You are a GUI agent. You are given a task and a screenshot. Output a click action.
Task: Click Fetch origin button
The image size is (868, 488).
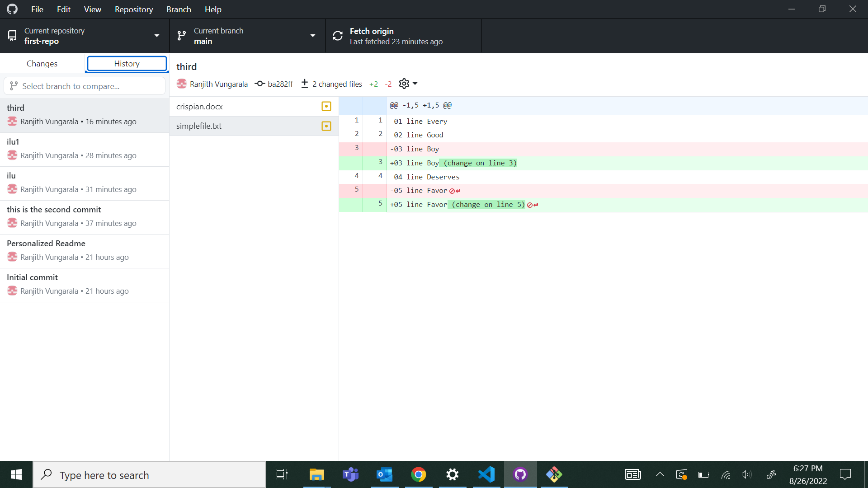click(x=403, y=36)
